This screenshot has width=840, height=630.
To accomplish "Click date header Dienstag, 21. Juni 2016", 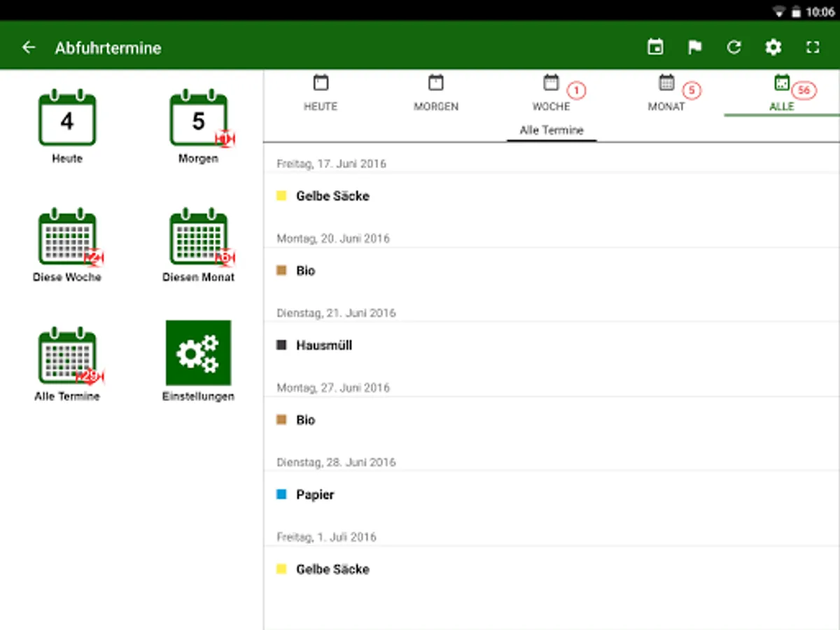I will pos(336,313).
